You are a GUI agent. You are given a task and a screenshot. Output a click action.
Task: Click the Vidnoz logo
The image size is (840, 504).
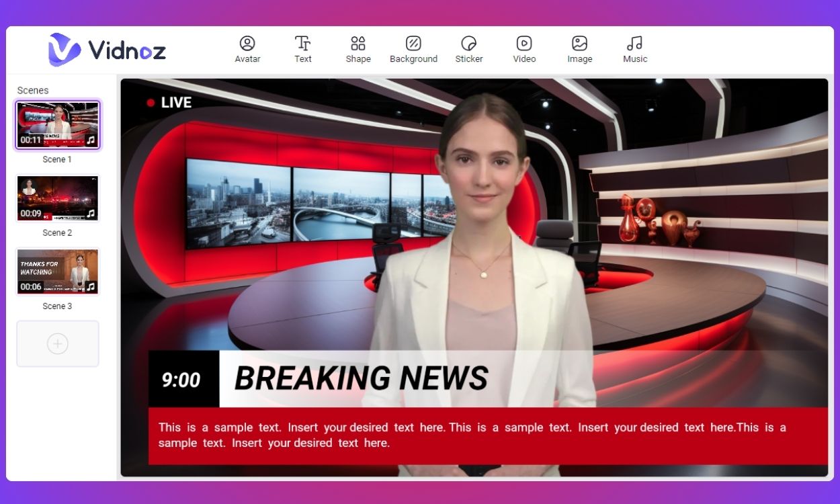click(108, 49)
